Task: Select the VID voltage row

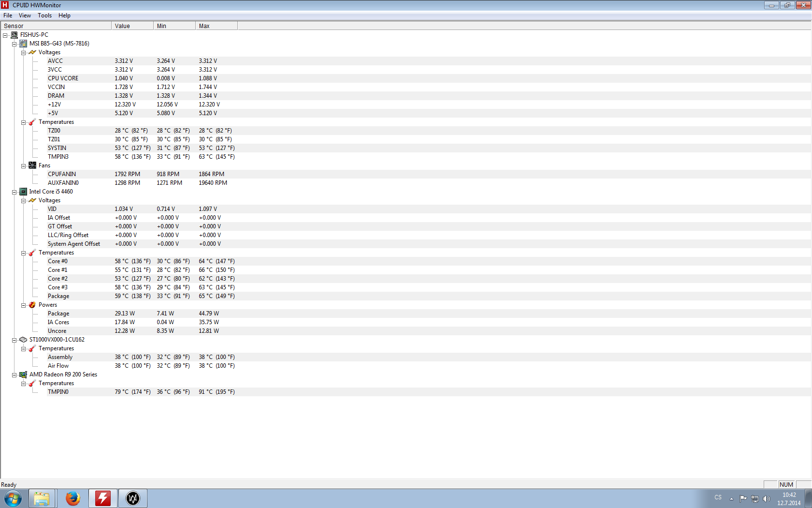Action: pyautogui.click(x=429, y=209)
